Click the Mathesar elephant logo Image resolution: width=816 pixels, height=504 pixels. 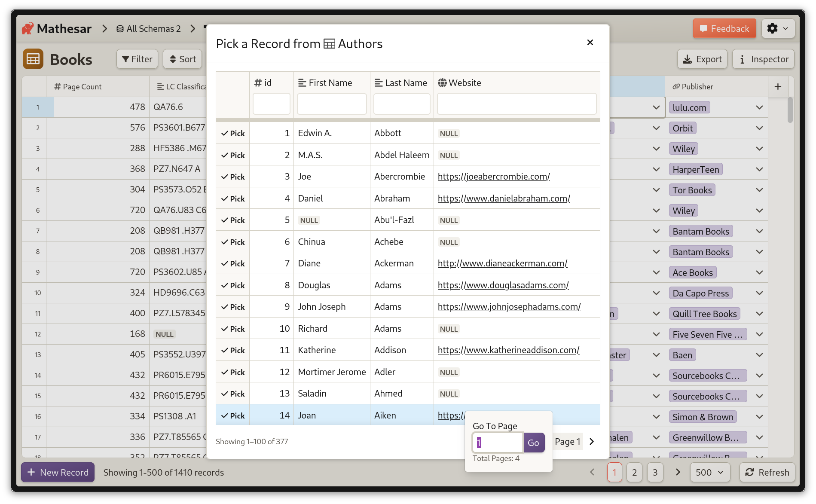click(28, 28)
